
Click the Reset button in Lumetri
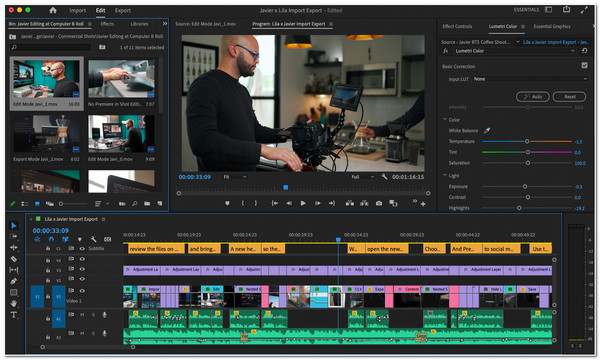click(569, 96)
